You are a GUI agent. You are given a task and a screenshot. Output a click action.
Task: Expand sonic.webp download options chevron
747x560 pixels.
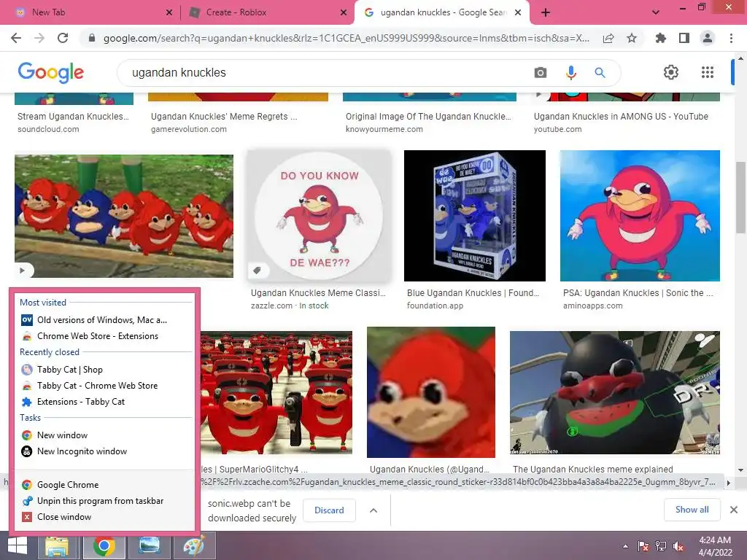pyautogui.click(x=373, y=510)
